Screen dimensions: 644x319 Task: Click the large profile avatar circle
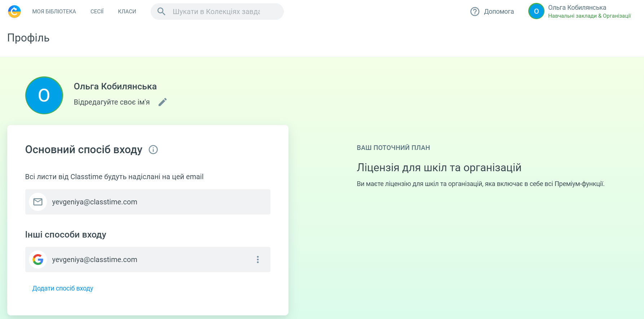pyautogui.click(x=44, y=96)
